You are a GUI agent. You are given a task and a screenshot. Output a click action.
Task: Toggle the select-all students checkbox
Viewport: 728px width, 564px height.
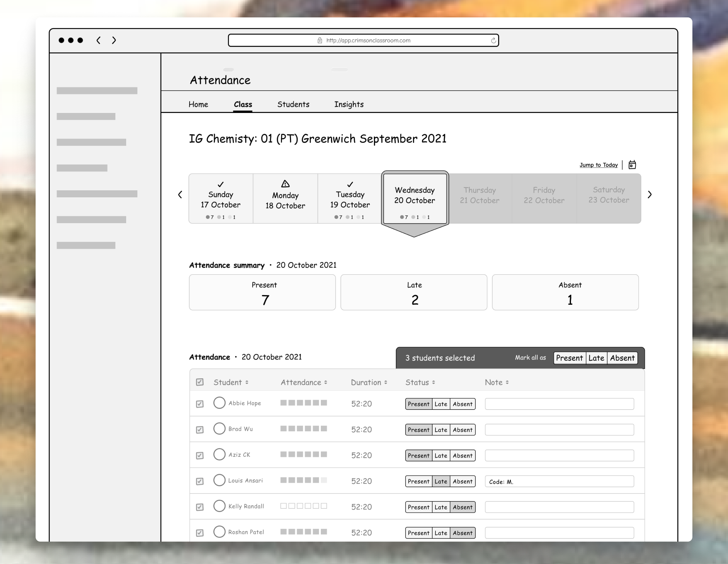(x=200, y=382)
